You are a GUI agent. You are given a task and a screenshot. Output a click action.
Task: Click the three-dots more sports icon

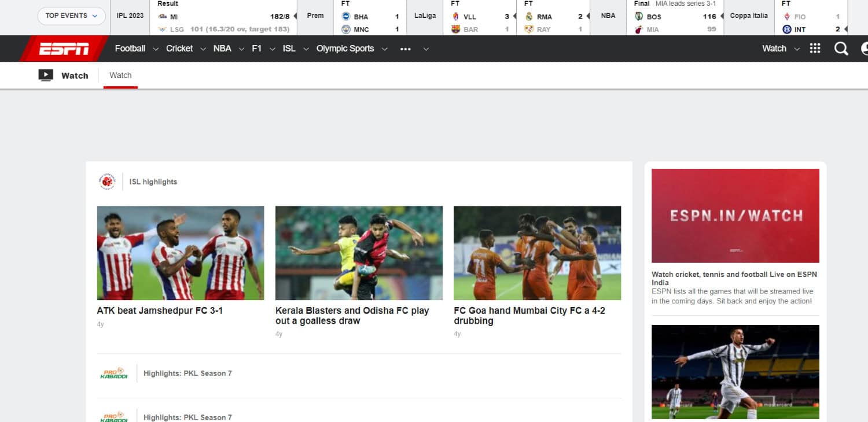[x=405, y=49]
